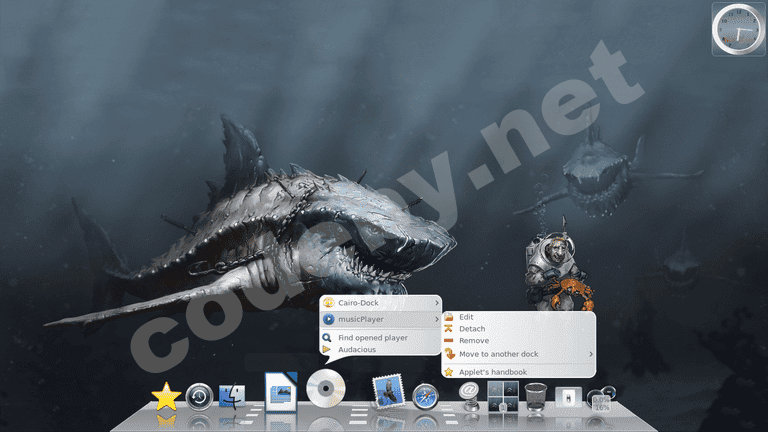This screenshot has height=432, width=768.
Task: Click the analog clock desktop widget
Action: click(x=738, y=29)
